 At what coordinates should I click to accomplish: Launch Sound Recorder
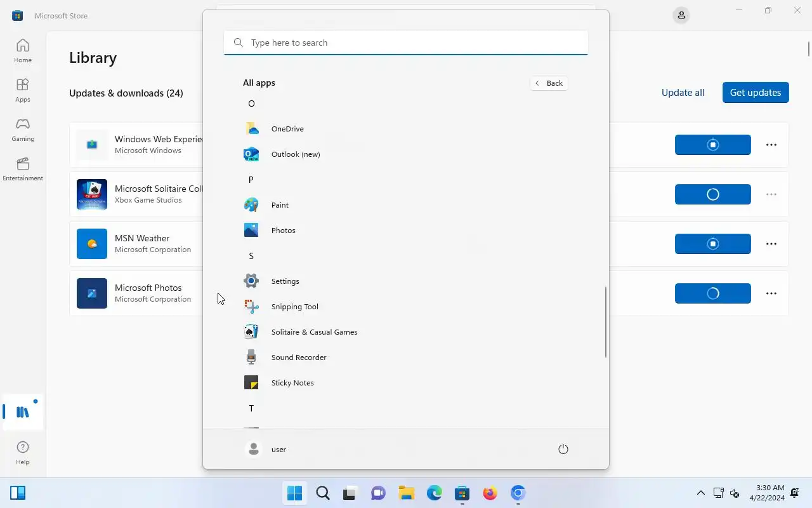405,358
